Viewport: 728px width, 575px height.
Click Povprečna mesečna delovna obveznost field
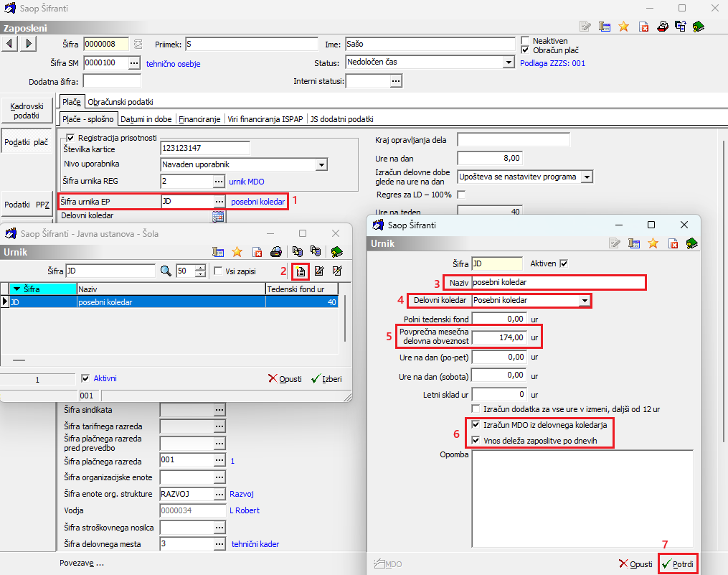(500, 337)
